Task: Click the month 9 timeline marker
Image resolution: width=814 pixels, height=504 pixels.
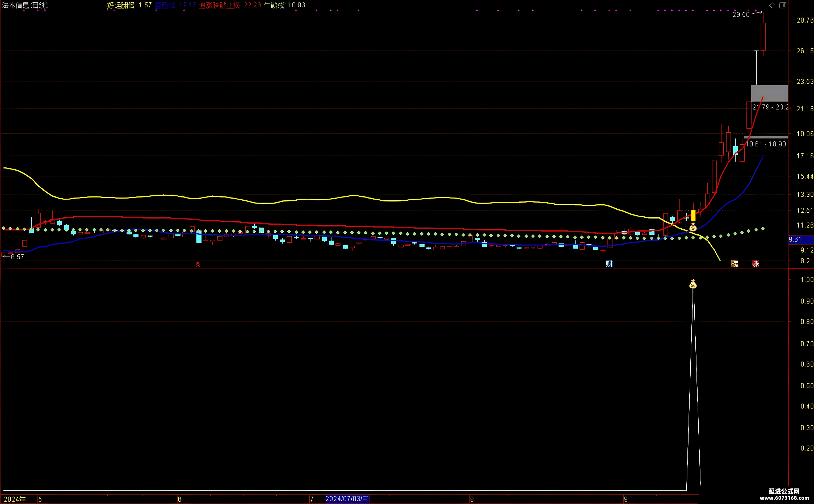Action: (626, 499)
